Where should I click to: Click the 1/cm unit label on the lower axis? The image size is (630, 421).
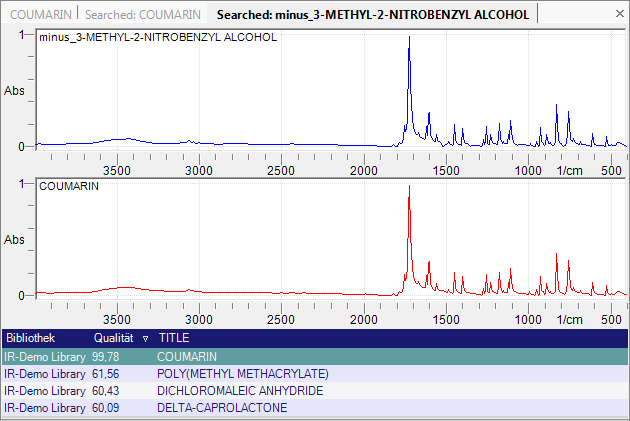(x=569, y=320)
